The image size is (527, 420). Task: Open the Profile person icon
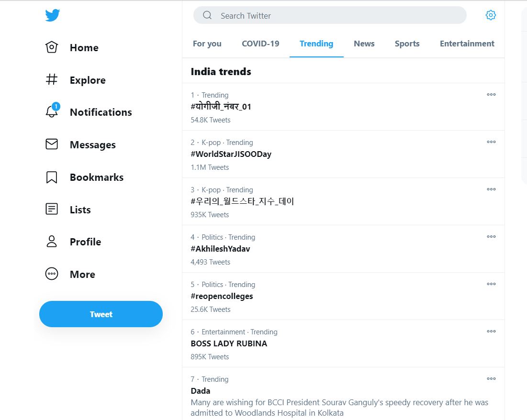(x=52, y=242)
